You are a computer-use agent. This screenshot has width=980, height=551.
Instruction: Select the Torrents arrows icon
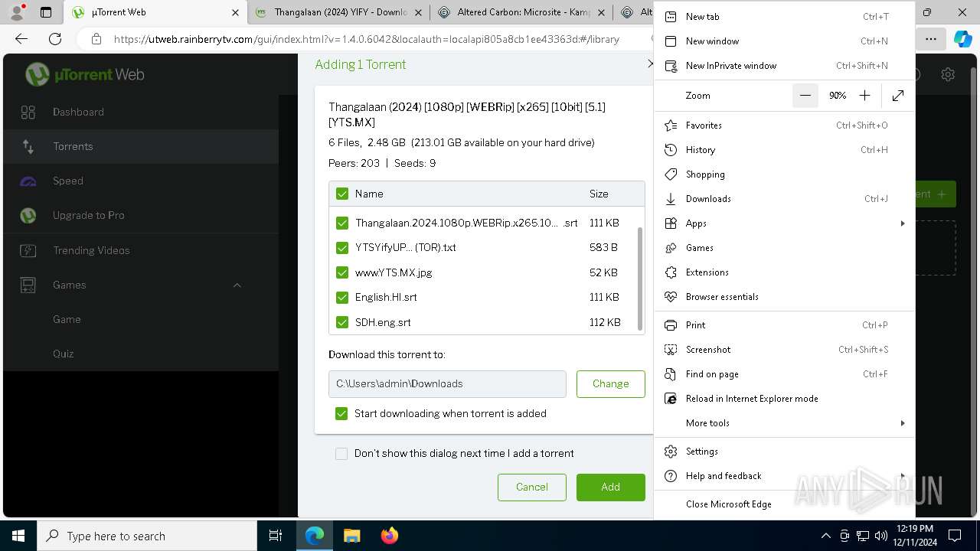(28, 146)
